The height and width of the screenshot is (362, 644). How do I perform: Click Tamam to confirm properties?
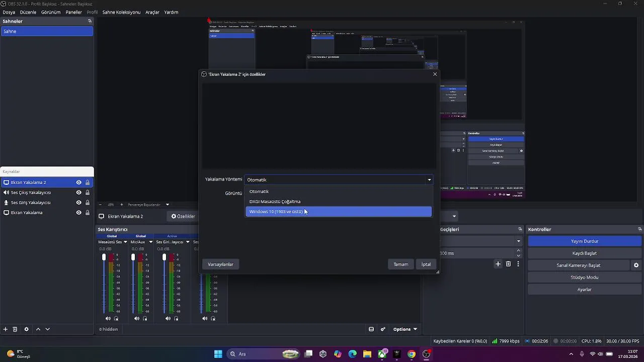click(401, 264)
